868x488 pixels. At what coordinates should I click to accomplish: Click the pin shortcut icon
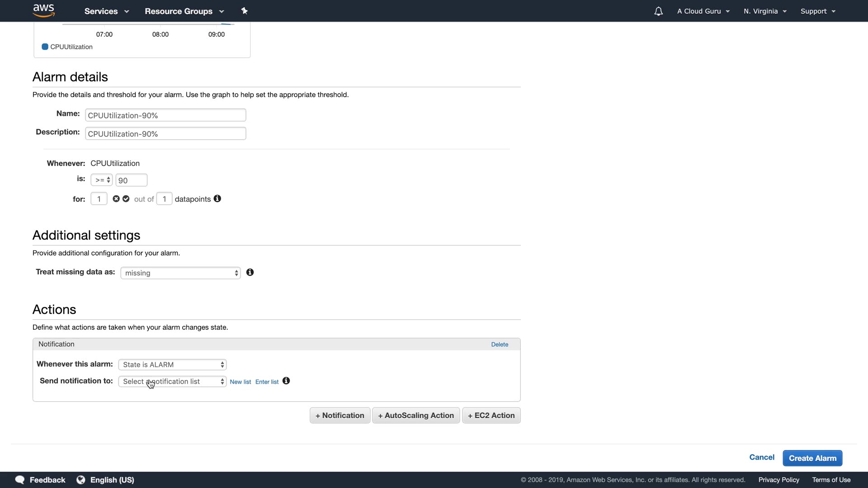point(245,11)
